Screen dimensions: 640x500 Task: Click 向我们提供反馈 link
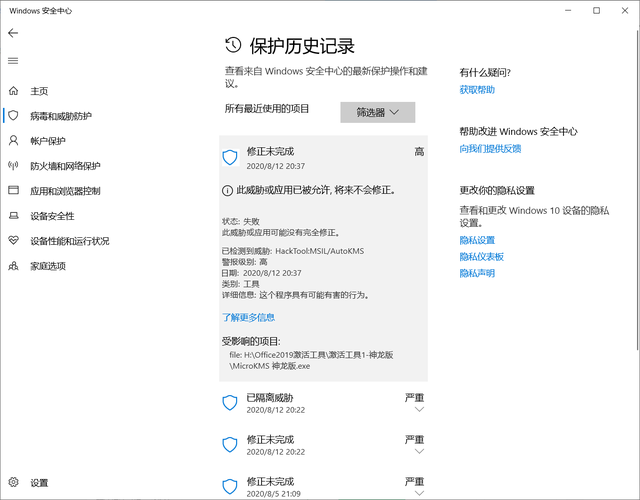point(490,149)
